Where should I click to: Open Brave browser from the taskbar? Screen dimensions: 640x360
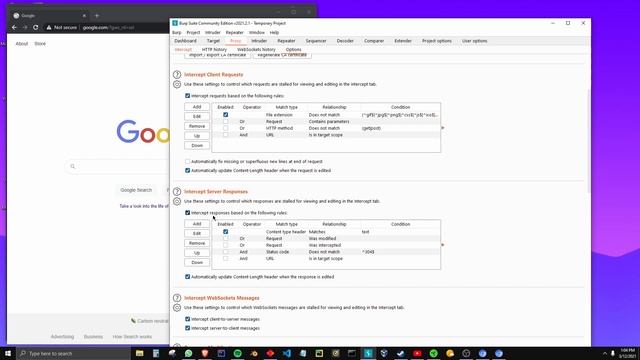205,353
